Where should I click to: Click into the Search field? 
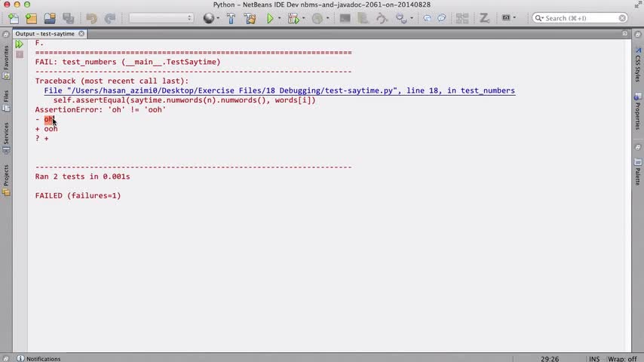[x=579, y=18]
